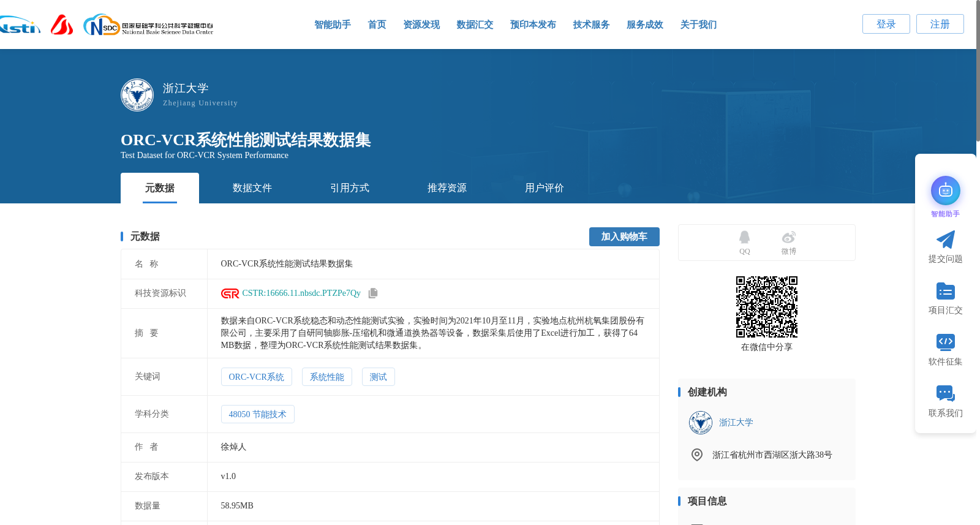
Task: Open 预印本发布 menu
Action: (x=533, y=25)
